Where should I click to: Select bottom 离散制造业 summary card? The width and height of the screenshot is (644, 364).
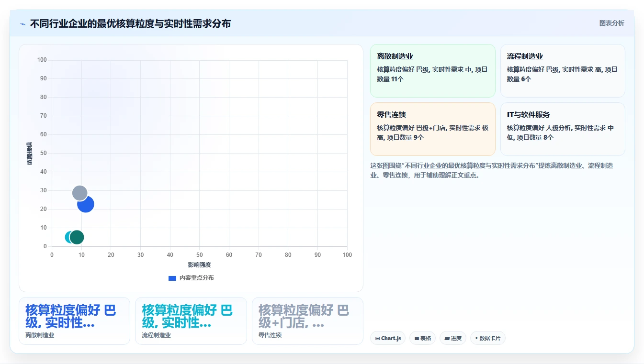pos(74,321)
